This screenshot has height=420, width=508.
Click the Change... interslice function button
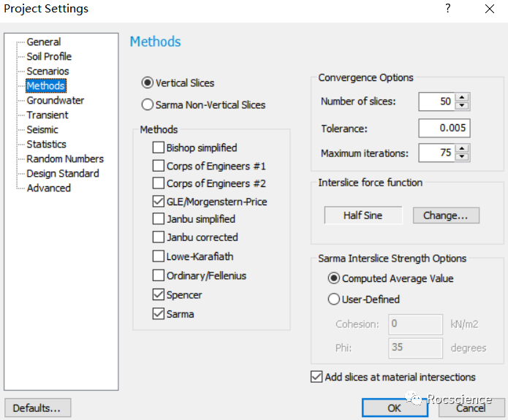(x=446, y=216)
